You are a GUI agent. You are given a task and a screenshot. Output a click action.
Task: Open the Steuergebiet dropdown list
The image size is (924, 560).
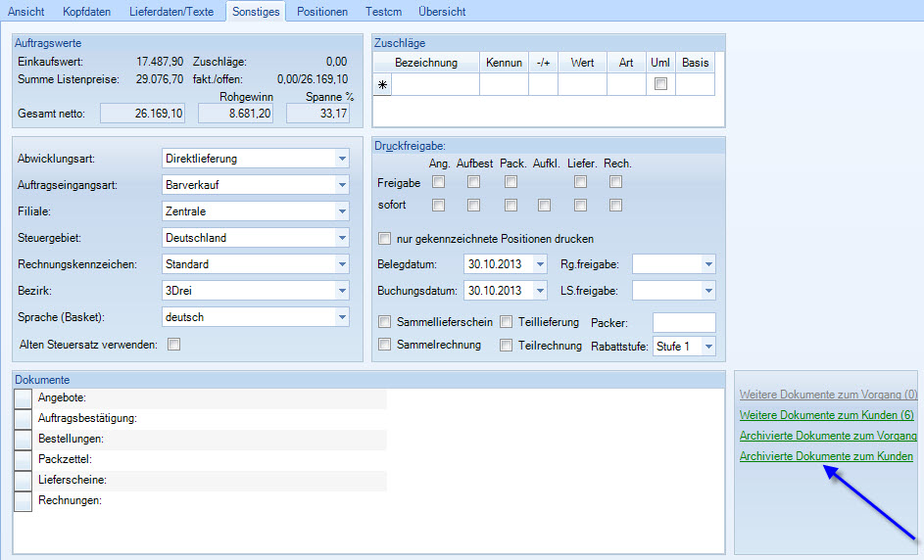click(x=341, y=238)
